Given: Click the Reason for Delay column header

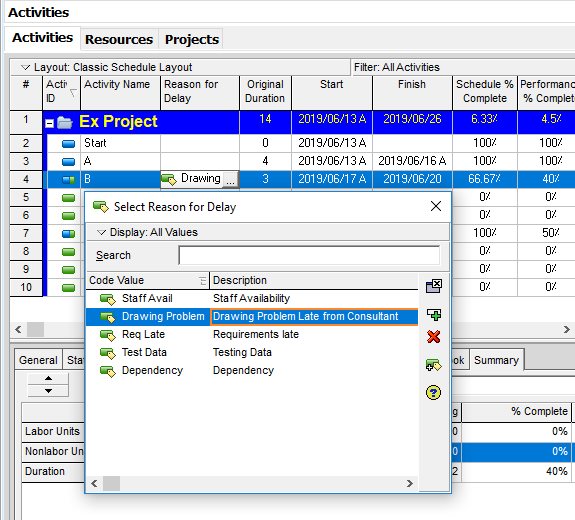Looking at the screenshot, I should coord(199,92).
